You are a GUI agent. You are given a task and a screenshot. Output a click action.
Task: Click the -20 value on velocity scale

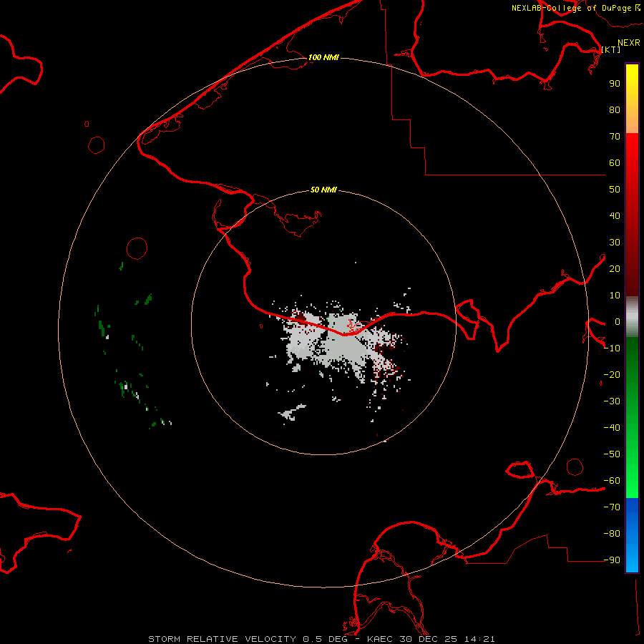point(612,375)
